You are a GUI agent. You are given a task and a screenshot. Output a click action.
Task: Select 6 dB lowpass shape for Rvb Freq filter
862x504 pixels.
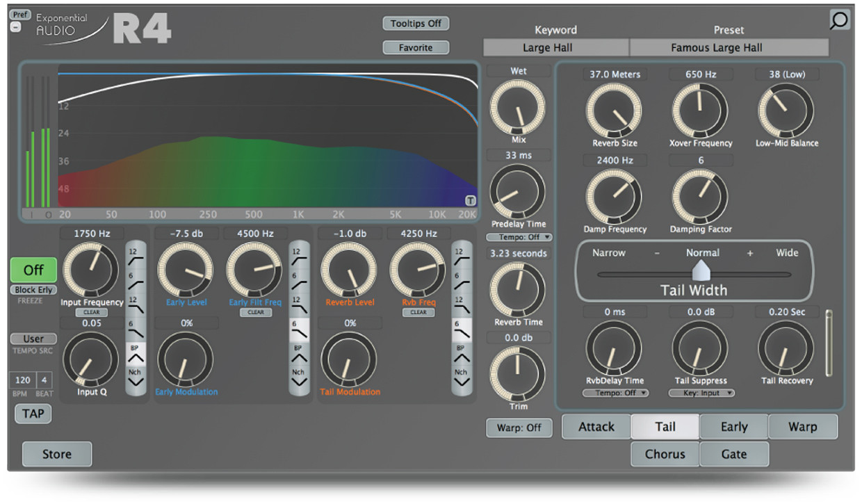[x=462, y=330]
